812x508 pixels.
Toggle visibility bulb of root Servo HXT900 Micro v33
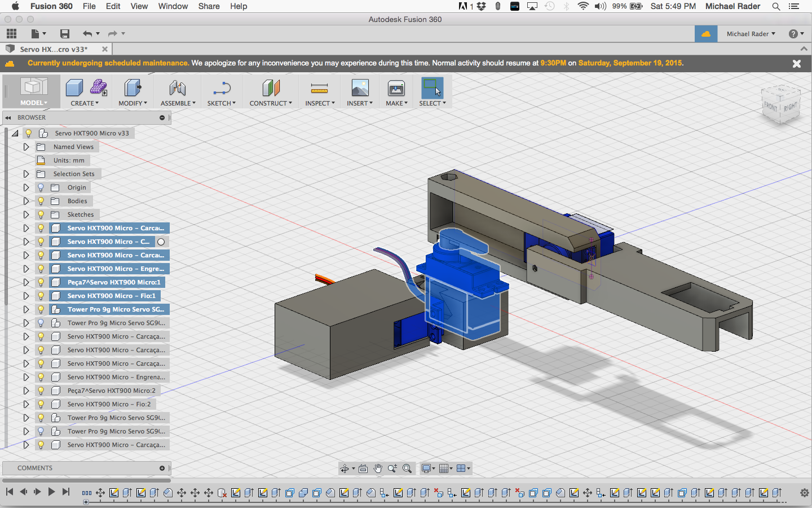coord(28,133)
